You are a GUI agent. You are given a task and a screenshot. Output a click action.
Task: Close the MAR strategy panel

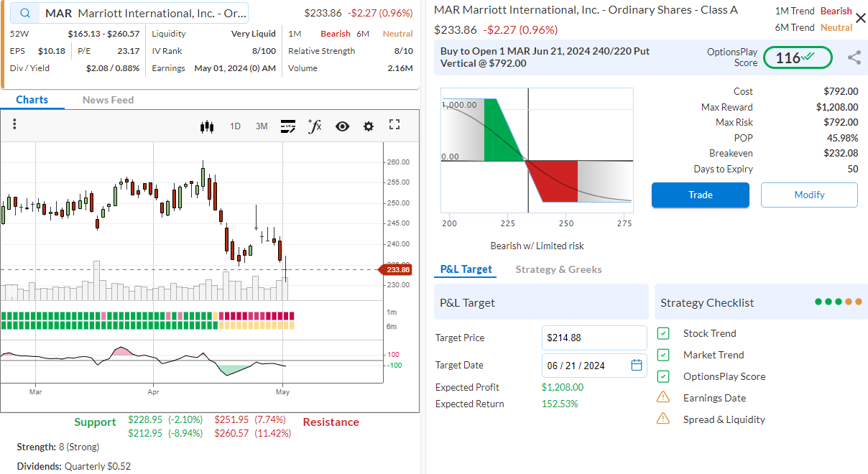861,18
